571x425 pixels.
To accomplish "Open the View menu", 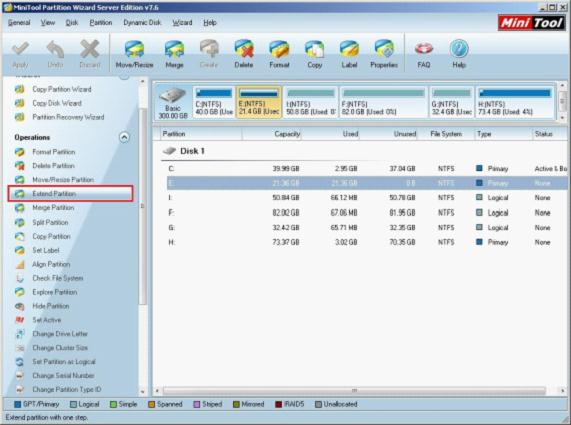I will click(x=48, y=23).
